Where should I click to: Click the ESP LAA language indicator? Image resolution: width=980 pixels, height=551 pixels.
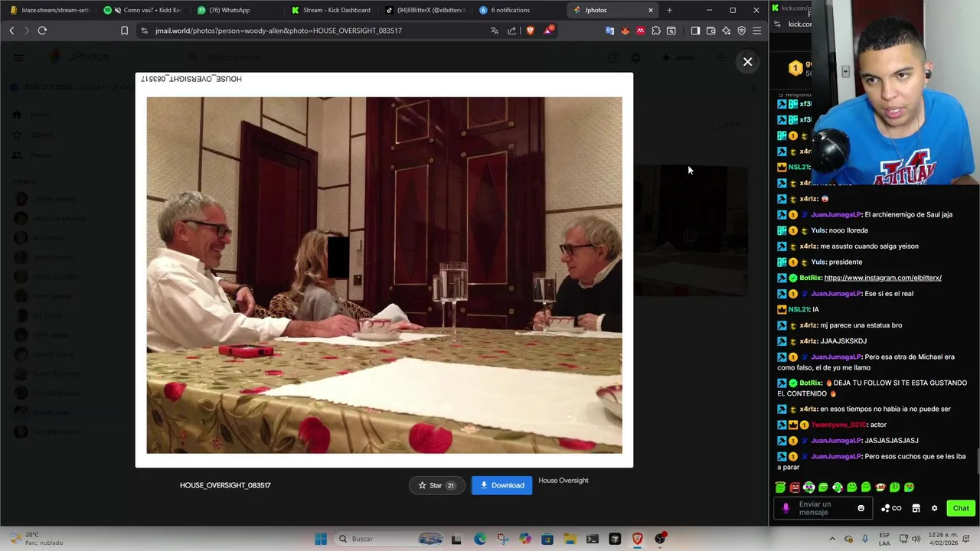pos(884,539)
